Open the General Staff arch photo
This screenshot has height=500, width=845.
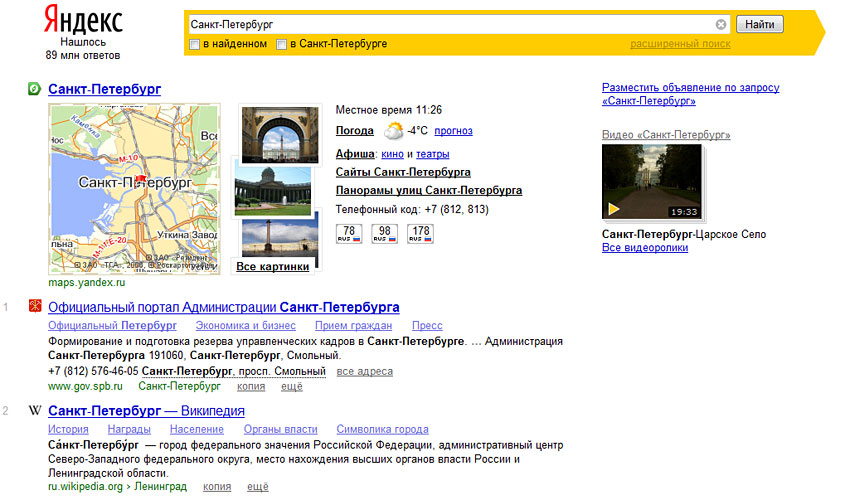(x=280, y=135)
